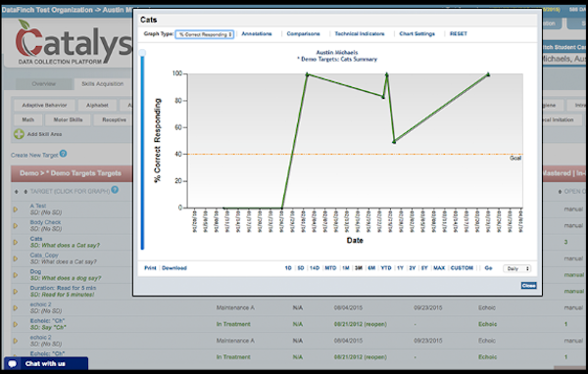The height and width of the screenshot is (374, 588).
Task: Select the Receptive skill area
Action: (x=115, y=119)
